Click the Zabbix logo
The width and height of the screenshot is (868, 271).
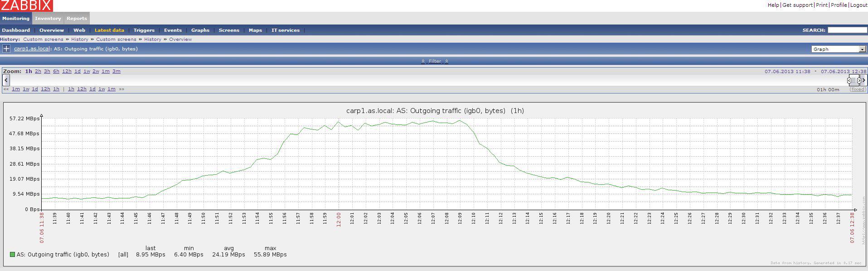pyautogui.click(x=26, y=5)
